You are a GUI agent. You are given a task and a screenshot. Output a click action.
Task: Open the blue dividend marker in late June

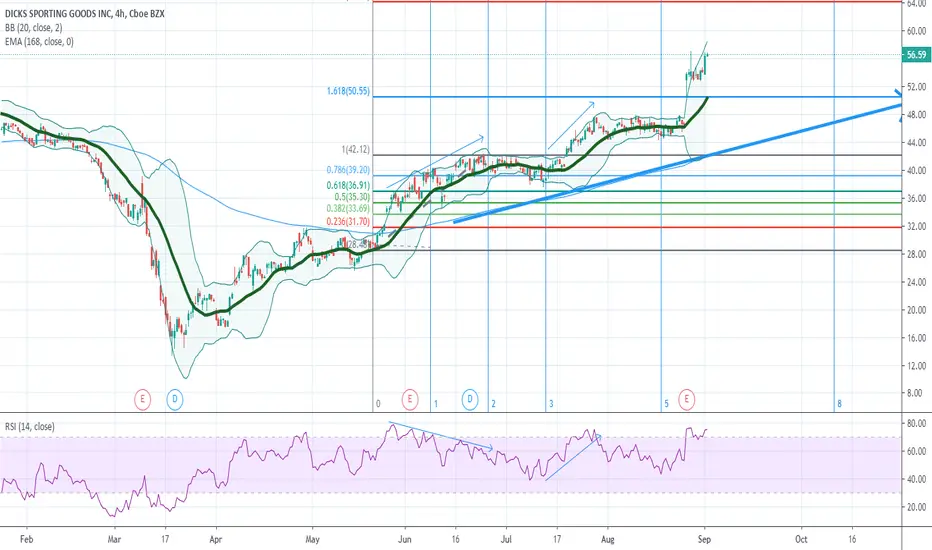pyautogui.click(x=470, y=399)
